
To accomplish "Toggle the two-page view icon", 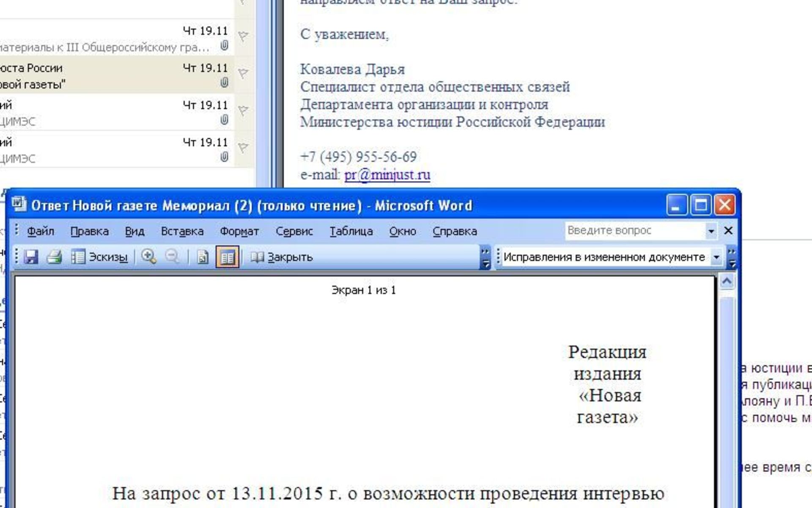I will (x=227, y=257).
